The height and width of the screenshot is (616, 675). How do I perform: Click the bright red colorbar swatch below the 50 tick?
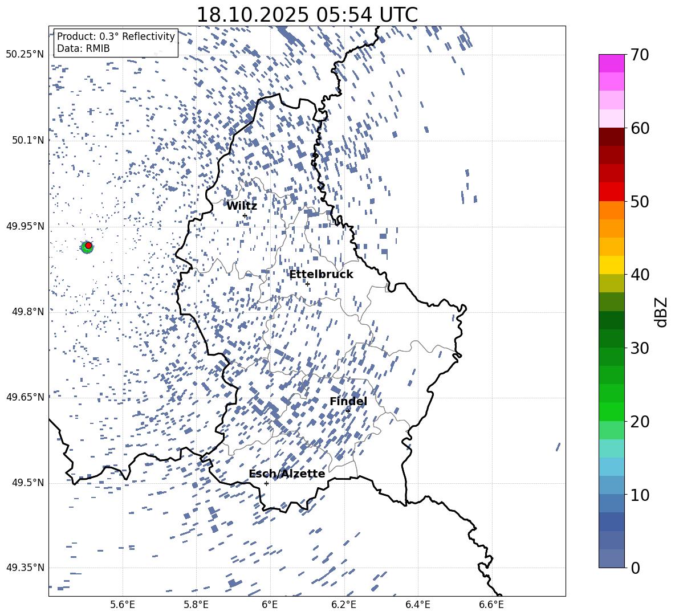[612, 192]
